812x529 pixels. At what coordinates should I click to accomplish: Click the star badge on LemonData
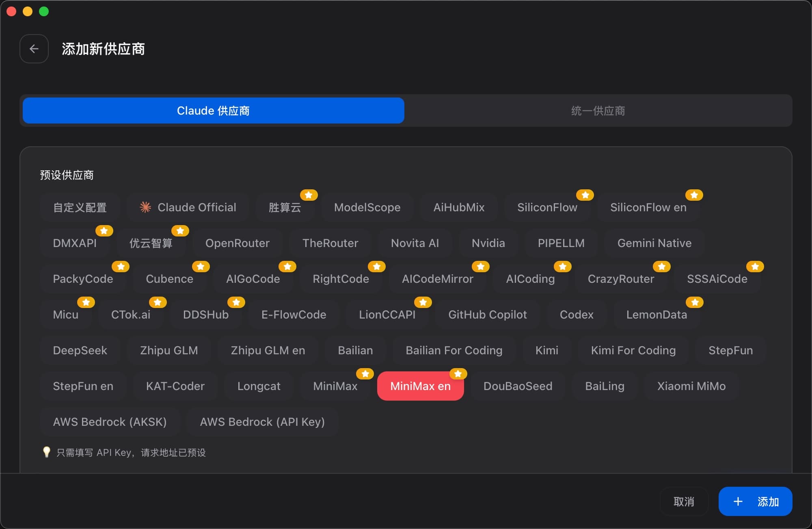(x=695, y=302)
